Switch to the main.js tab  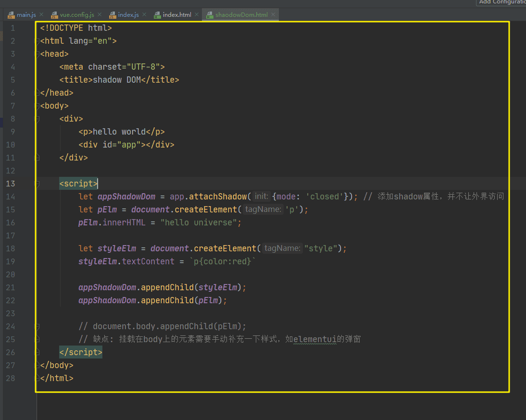coord(26,15)
